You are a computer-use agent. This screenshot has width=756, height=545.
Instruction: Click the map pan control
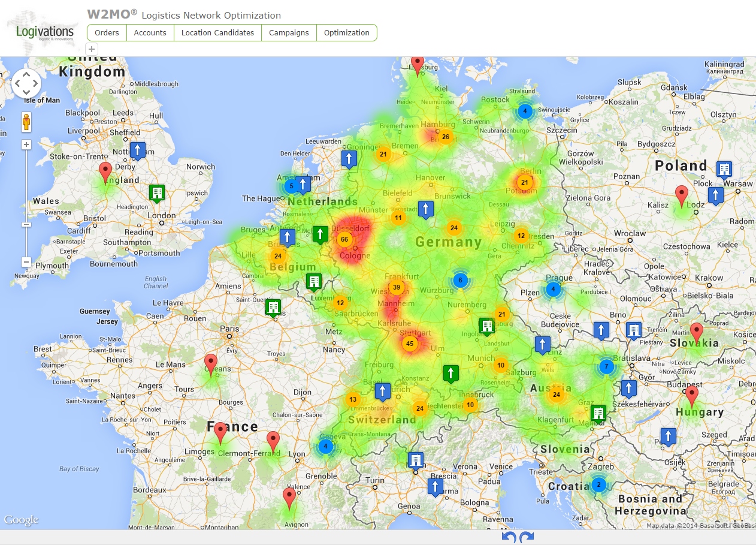[x=26, y=83]
